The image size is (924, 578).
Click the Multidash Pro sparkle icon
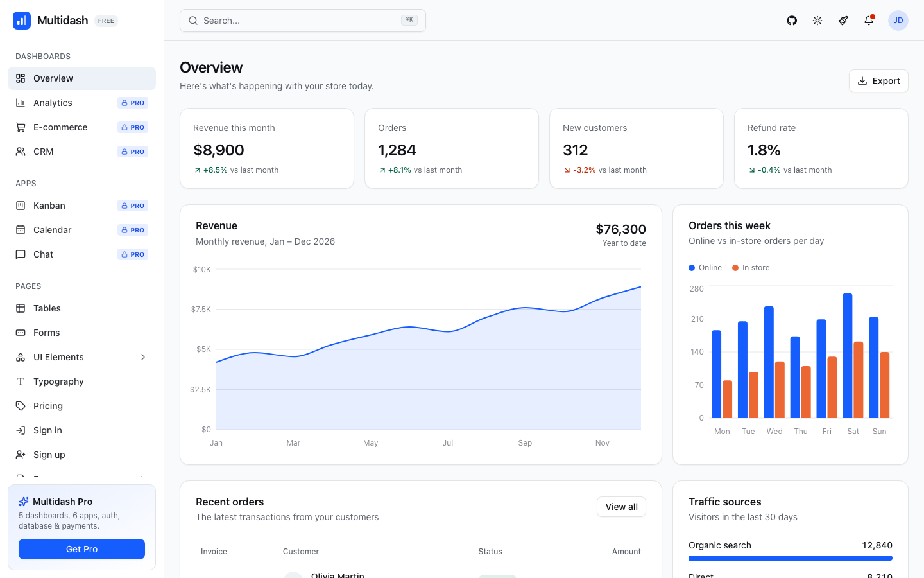[24, 502]
